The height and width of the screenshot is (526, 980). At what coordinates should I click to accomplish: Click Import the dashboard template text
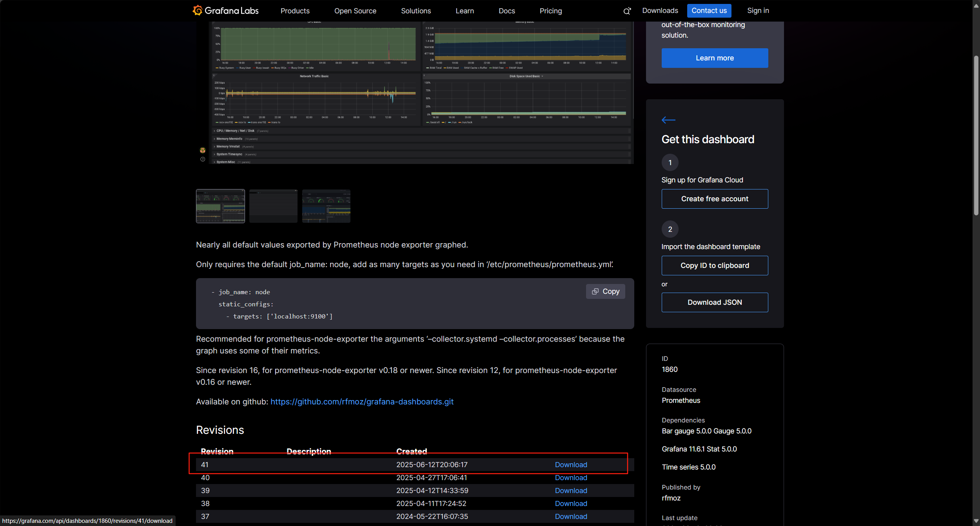(x=710, y=247)
